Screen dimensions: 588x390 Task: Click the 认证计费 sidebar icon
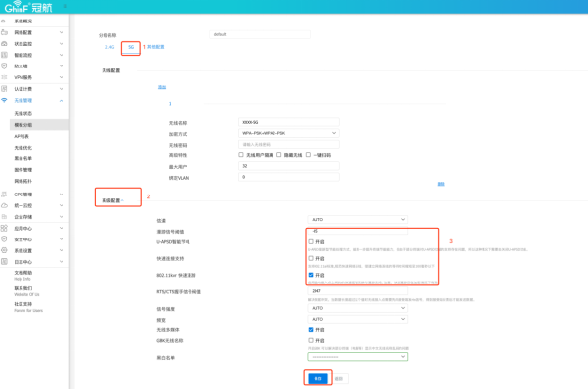click(x=4, y=89)
